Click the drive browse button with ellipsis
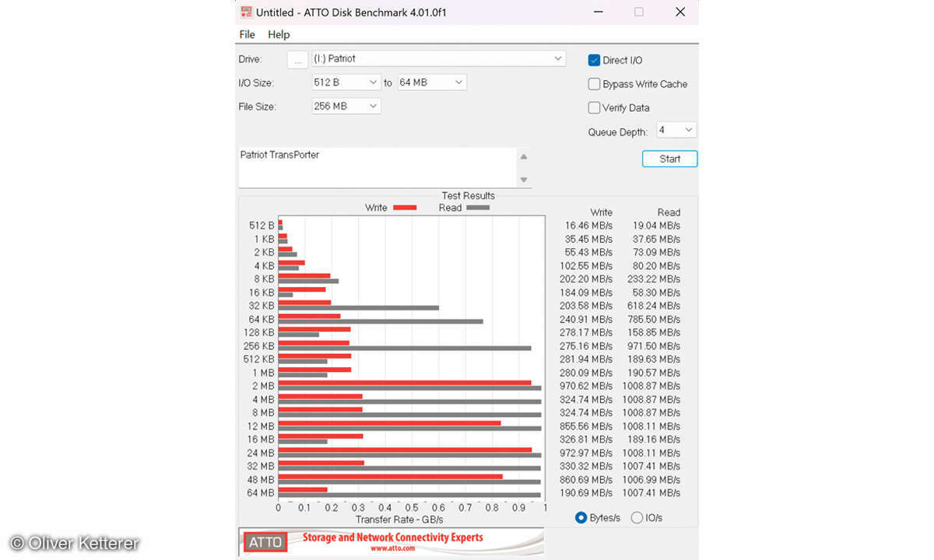This screenshot has width=934, height=560. [x=297, y=60]
